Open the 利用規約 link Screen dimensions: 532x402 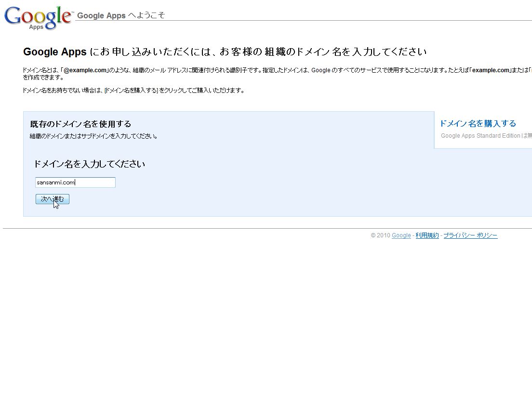[427, 235]
